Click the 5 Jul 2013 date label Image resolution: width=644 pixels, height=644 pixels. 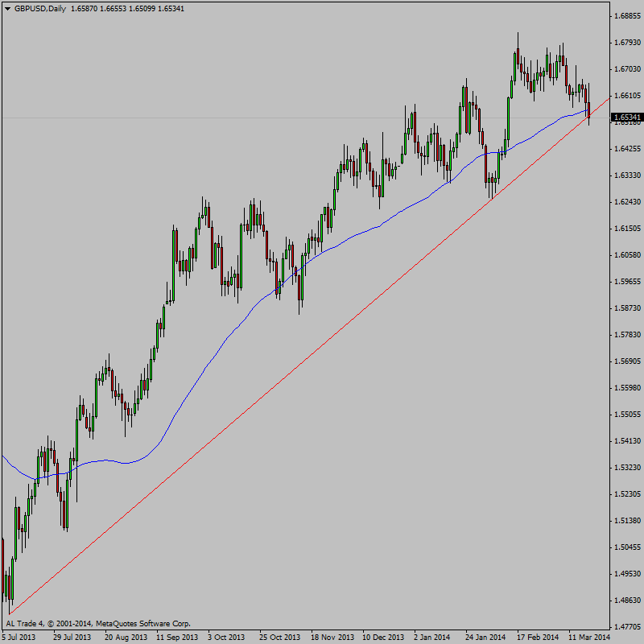click(19, 637)
